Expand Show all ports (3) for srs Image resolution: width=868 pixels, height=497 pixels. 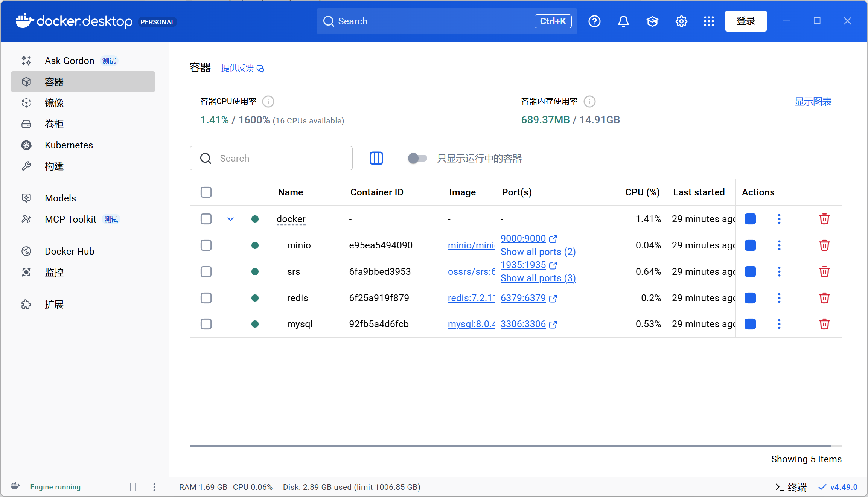coord(538,278)
